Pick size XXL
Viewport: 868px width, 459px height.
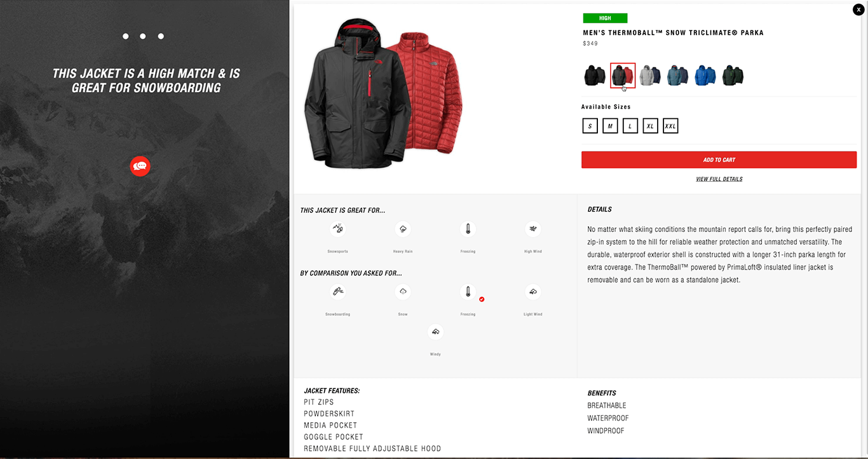(x=670, y=126)
